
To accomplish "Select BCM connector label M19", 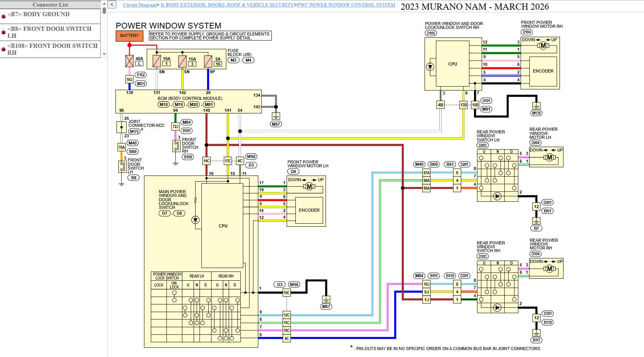I will 179,104.
